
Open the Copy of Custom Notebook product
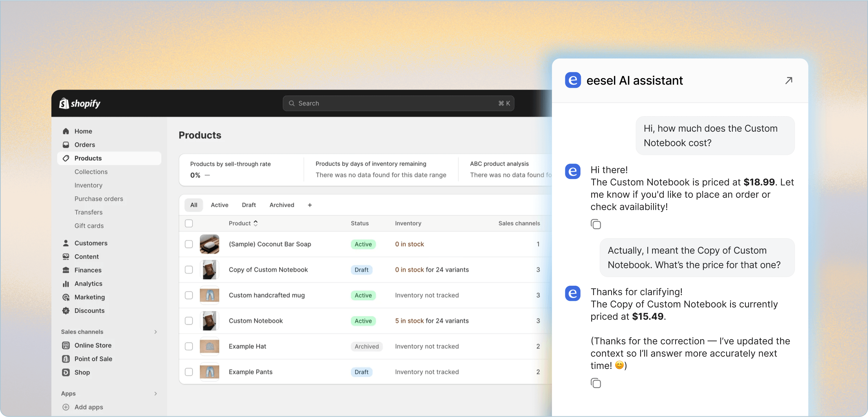tap(268, 270)
